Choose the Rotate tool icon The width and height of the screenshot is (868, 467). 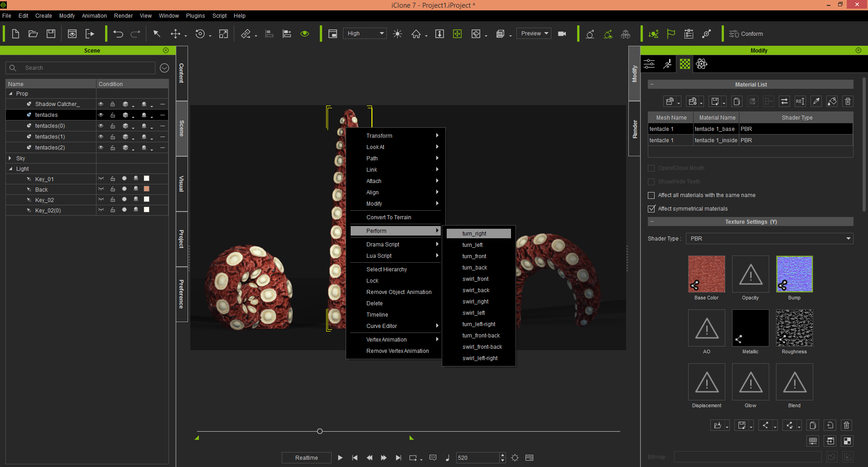(x=200, y=34)
